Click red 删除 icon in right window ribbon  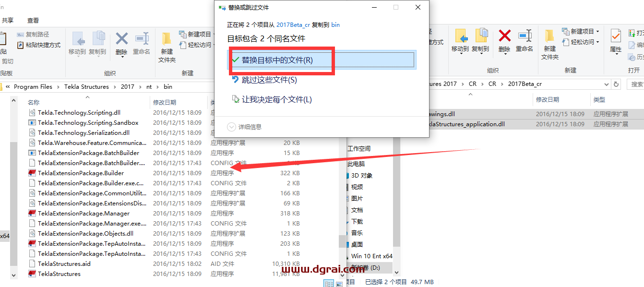(x=504, y=36)
